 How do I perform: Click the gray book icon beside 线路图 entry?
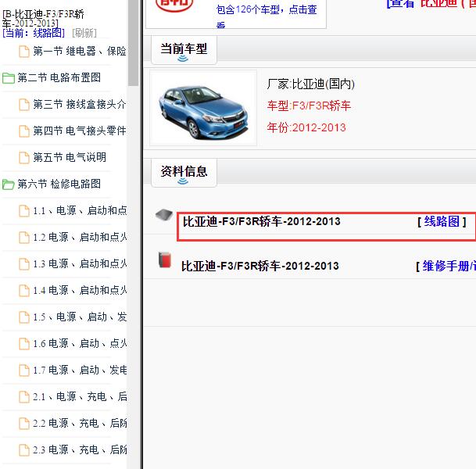click(x=164, y=215)
